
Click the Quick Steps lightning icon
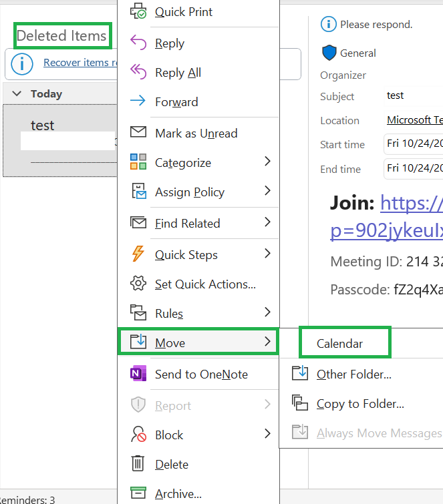(x=138, y=254)
